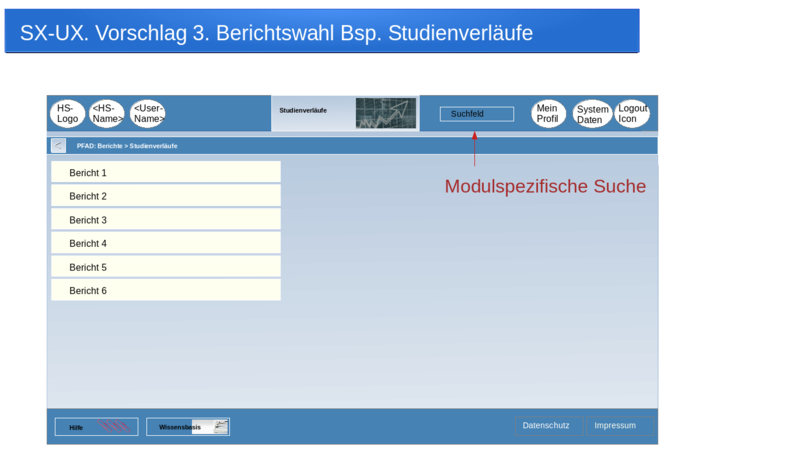
Task: Open the Impressum link
Action: click(x=615, y=426)
